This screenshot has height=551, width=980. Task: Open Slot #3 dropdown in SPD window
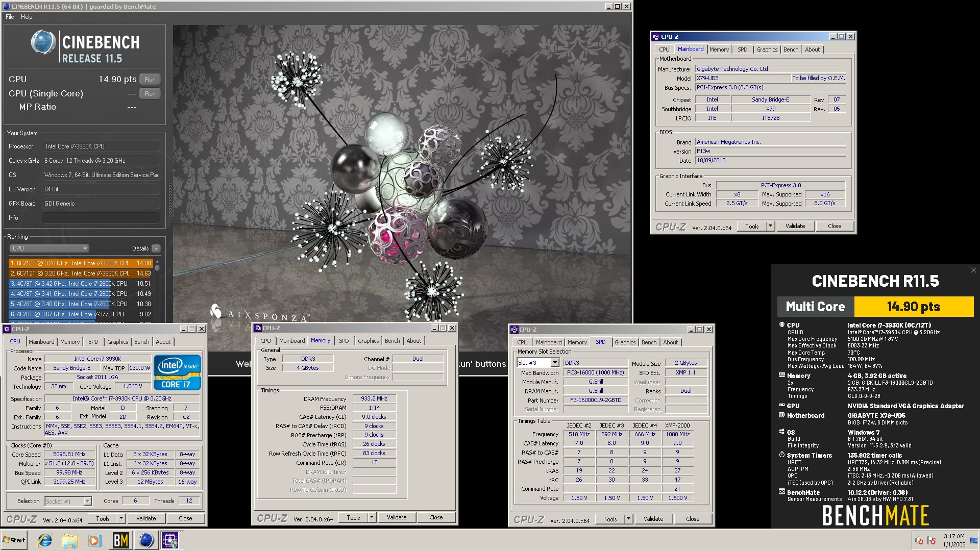pos(555,363)
